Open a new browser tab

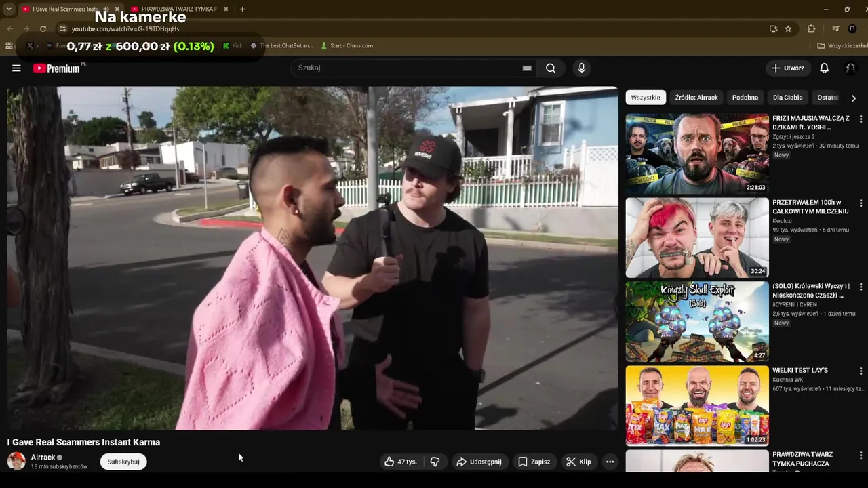[242, 9]
